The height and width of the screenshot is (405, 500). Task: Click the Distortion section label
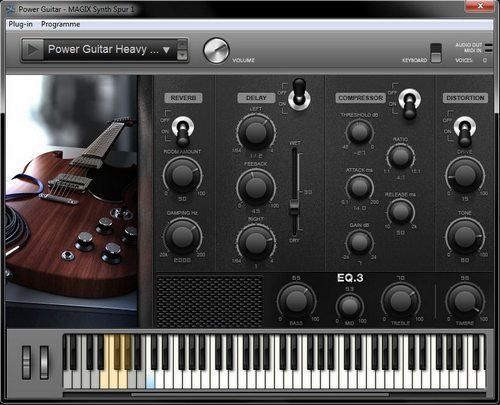[465, 98]
